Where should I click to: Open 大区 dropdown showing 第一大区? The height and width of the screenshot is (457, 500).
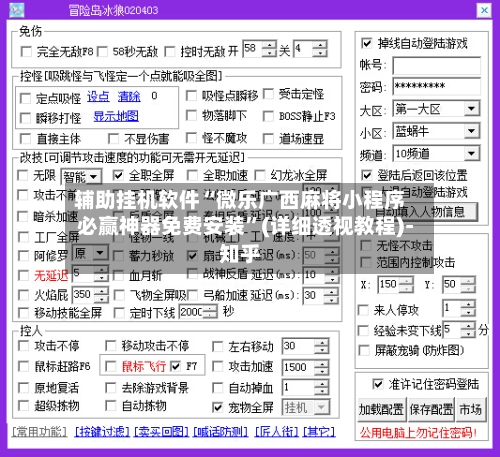tap(437, 109)
